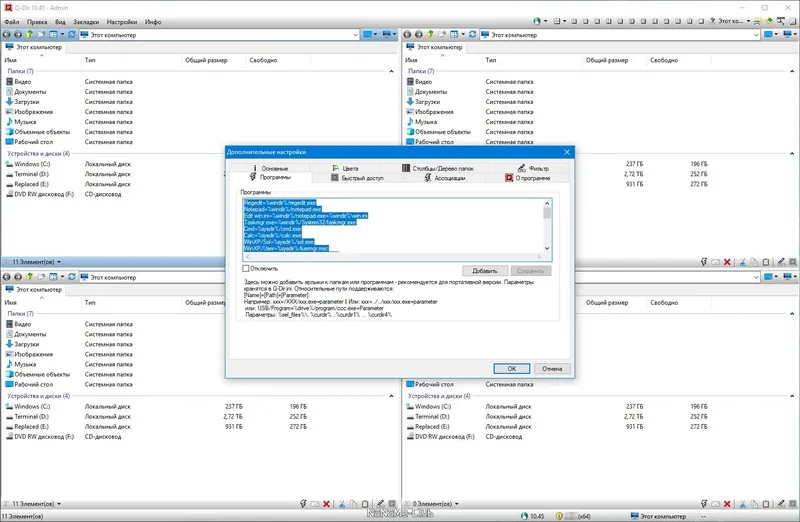Click the paste clipboard in bottom-right pane
This screenshot has height=522, width=800.
[x=766, y=504]
